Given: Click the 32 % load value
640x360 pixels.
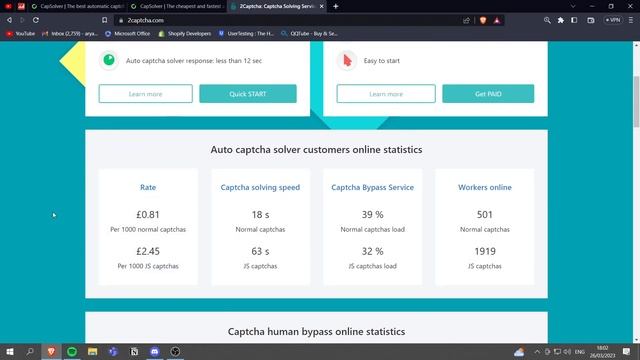Looking at the screenshot, I should coord(372,251).
